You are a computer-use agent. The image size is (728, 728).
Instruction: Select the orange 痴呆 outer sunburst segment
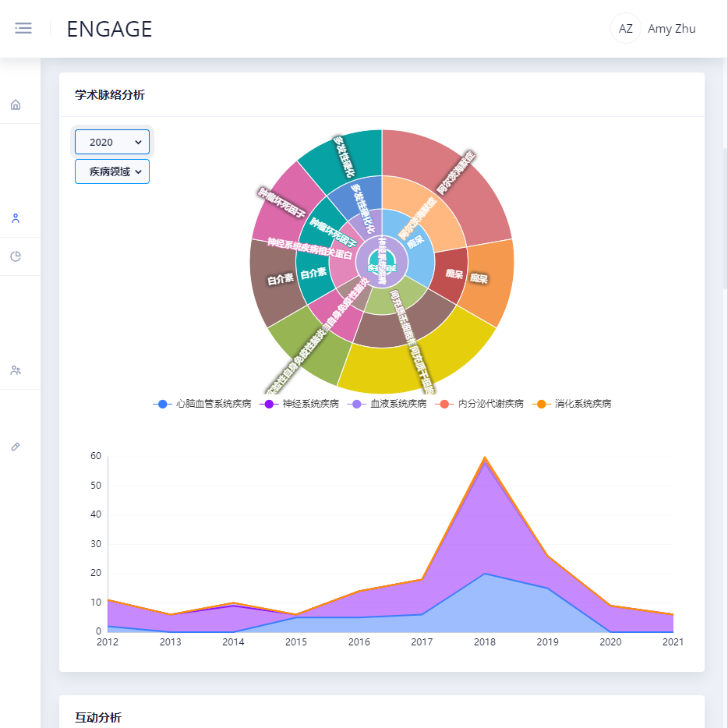pos(489,282)
